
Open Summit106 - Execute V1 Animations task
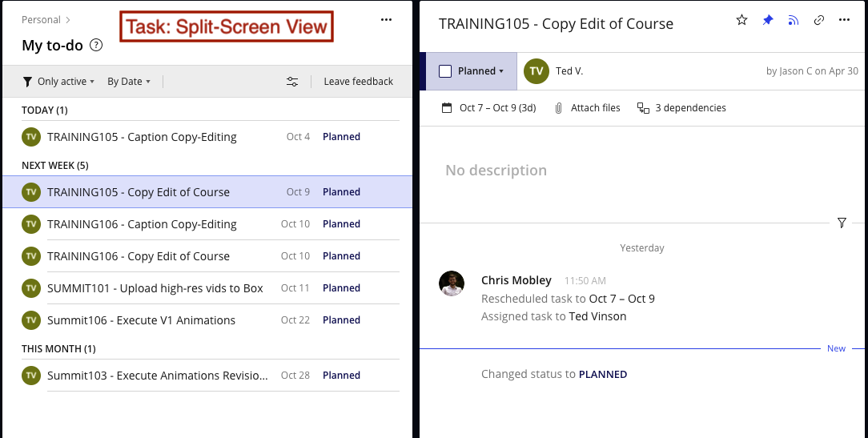pos(141,320)
